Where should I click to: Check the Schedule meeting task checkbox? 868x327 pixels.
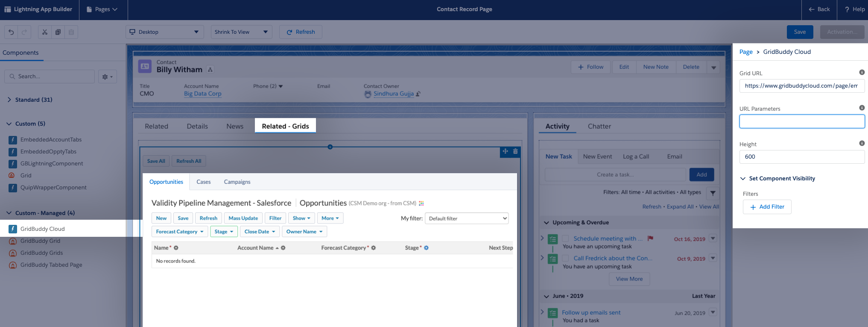(x=565, y=239)
